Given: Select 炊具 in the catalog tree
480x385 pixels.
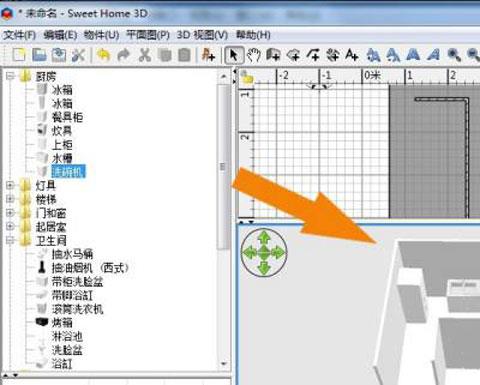Looking at the screenshot, I should click(62, 131).
